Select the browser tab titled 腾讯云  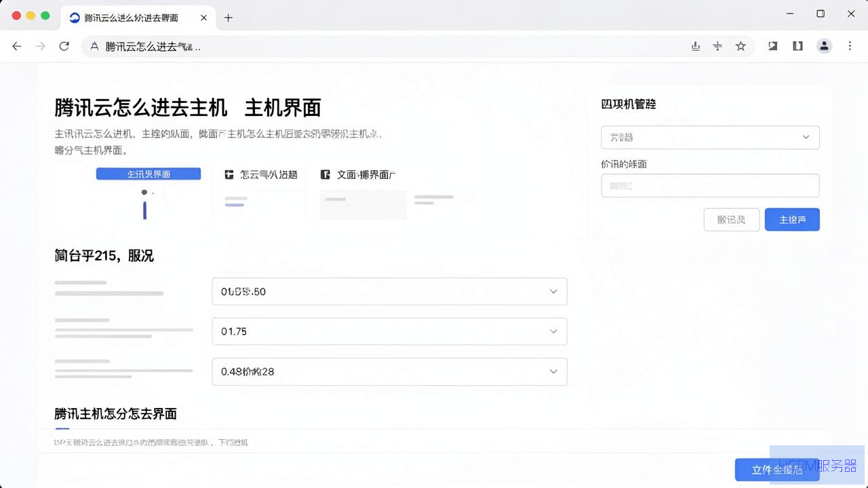coord(139,18)
